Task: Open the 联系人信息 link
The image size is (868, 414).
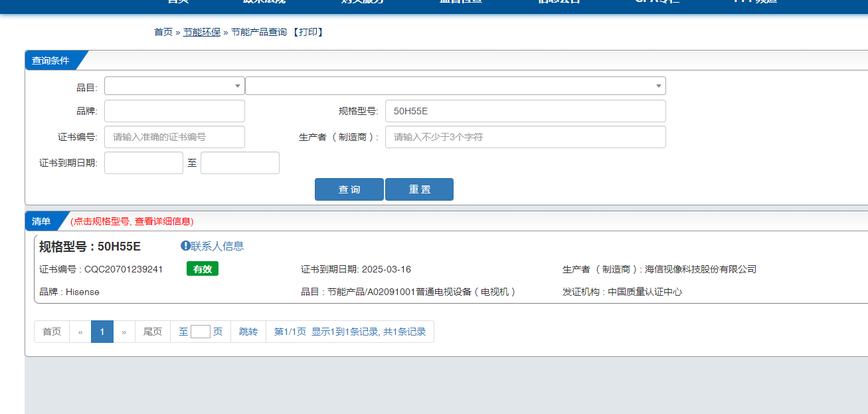Action: [217, 246]
